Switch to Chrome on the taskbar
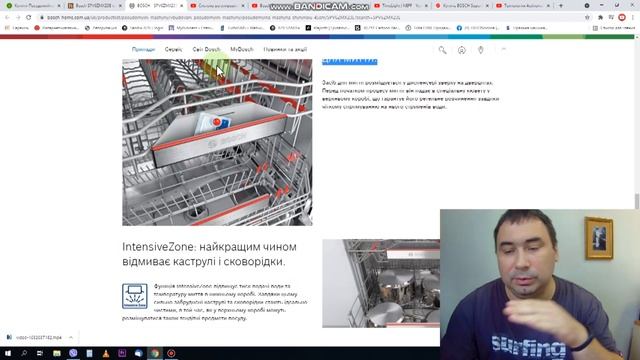 (x=155, y=353)
